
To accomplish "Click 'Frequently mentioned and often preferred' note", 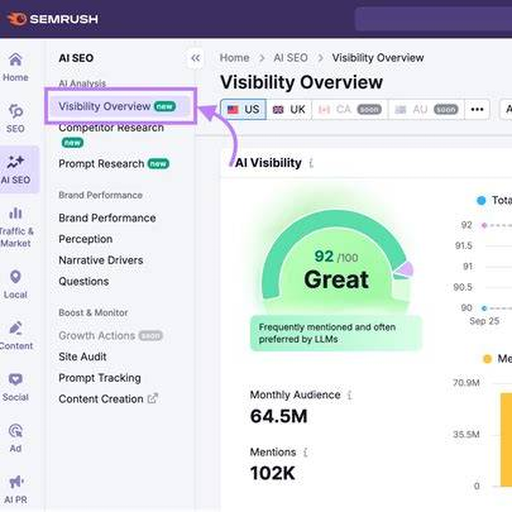I will coord(336,333).
